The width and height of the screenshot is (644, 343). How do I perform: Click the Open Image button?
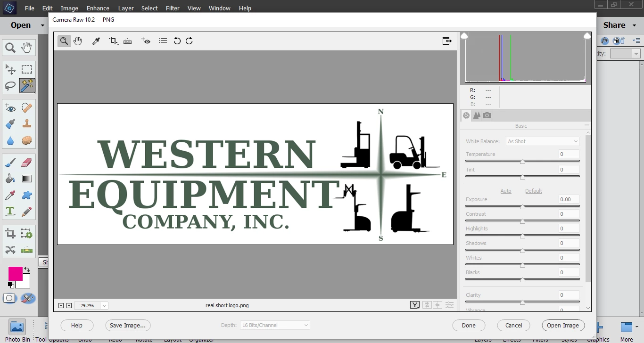[x=563, y=325]
